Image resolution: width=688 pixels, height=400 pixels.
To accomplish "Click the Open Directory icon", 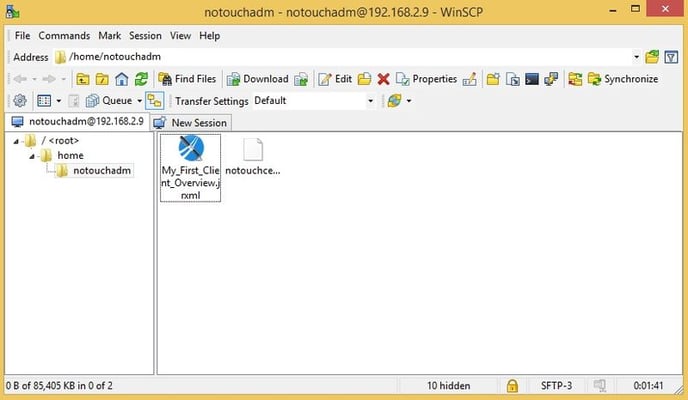I will tap(652, 57).
